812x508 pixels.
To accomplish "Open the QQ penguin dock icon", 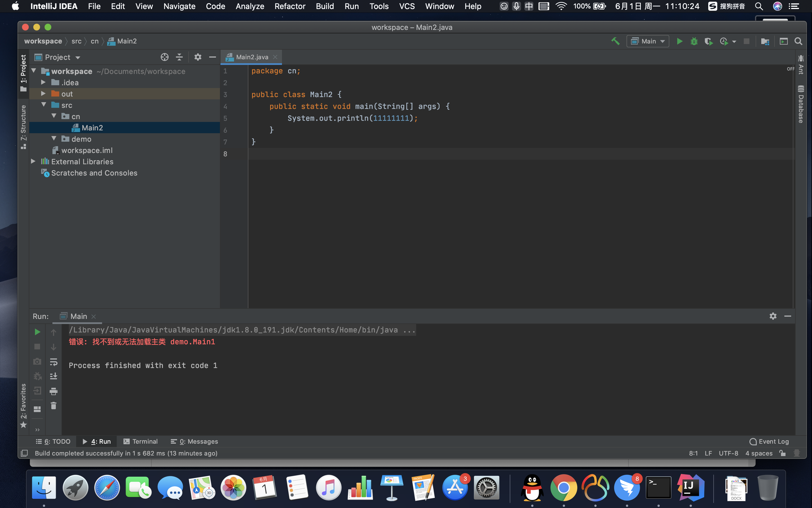I will [532, 487].
